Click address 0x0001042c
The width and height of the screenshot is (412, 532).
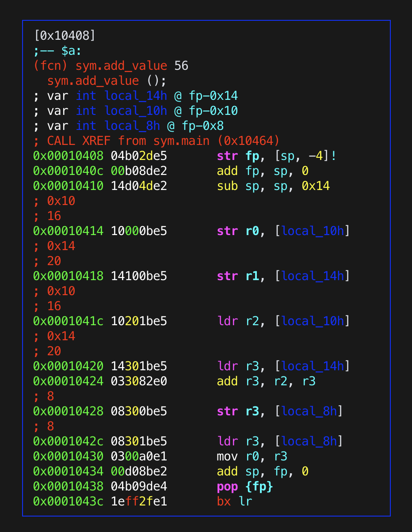coord(69,441)
